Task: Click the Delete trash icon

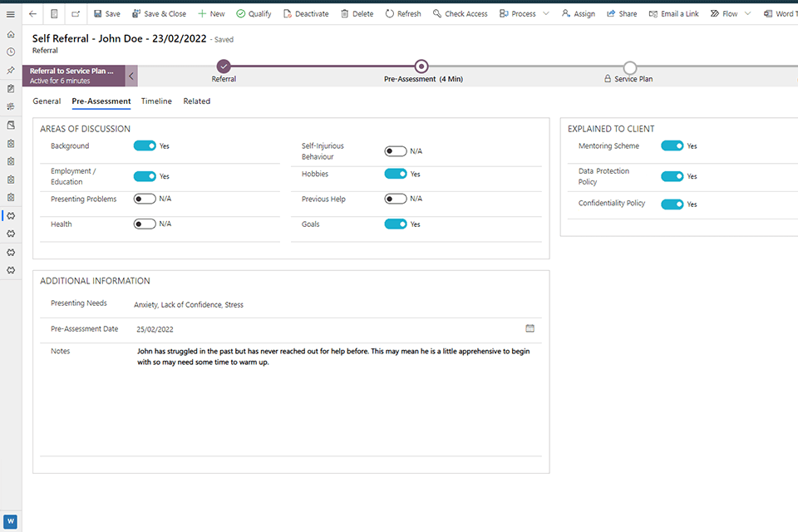Action: (x=345, y=14)
